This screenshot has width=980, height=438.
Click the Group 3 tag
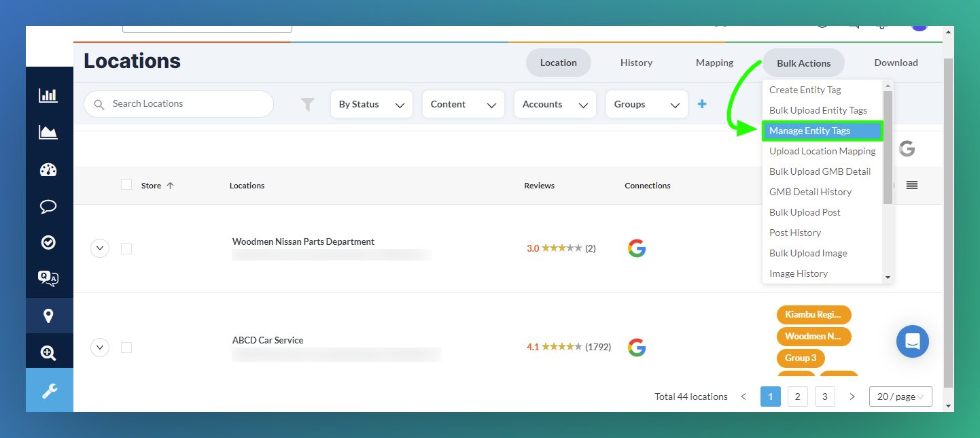coord(801,358)
